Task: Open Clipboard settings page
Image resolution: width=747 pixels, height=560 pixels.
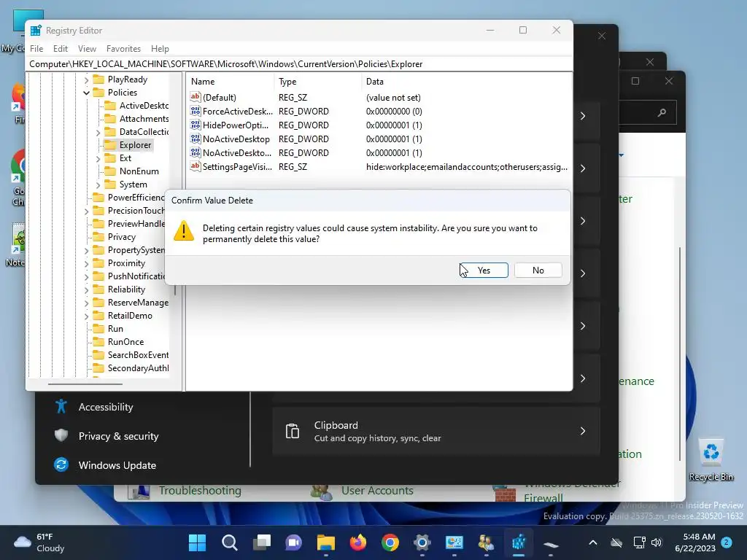Action: coord(436,431)
